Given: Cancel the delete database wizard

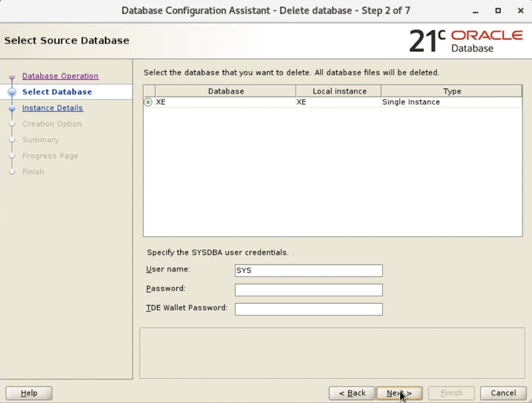Looking at the screenshot, I should (x=503, y=393).
